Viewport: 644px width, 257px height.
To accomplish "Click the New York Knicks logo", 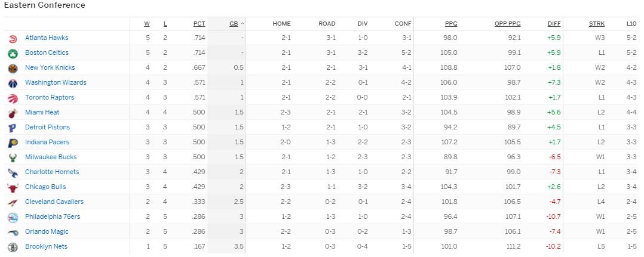I will (13, 68).
